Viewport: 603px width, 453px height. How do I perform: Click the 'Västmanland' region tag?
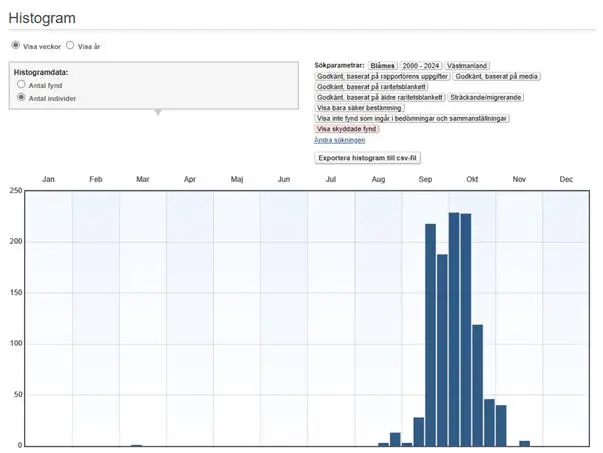click(470, 65)
